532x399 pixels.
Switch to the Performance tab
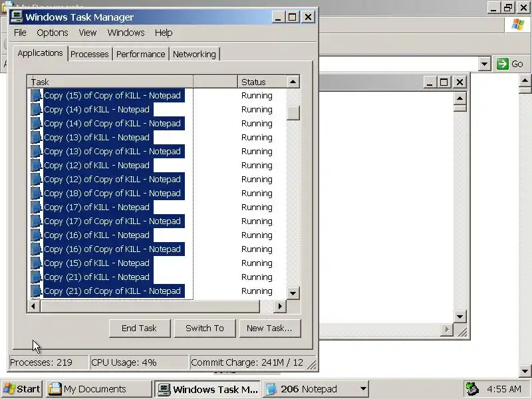pyautogui.click(x=140, y=55)
